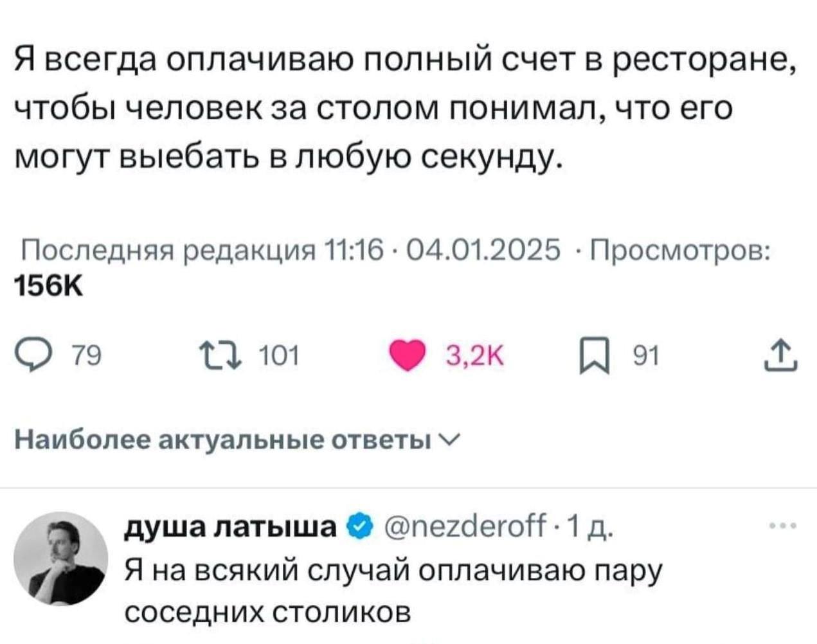Click the 101 reposts count
This screenshot has width=817, height=644.
[x=278, y=355]
